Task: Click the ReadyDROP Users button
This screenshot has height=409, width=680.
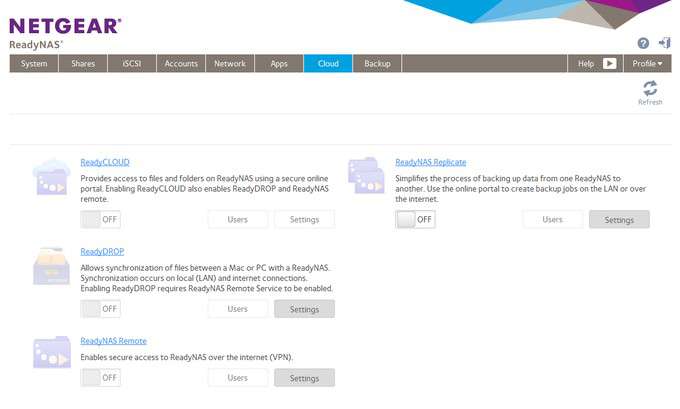Action: click(238, 309)
